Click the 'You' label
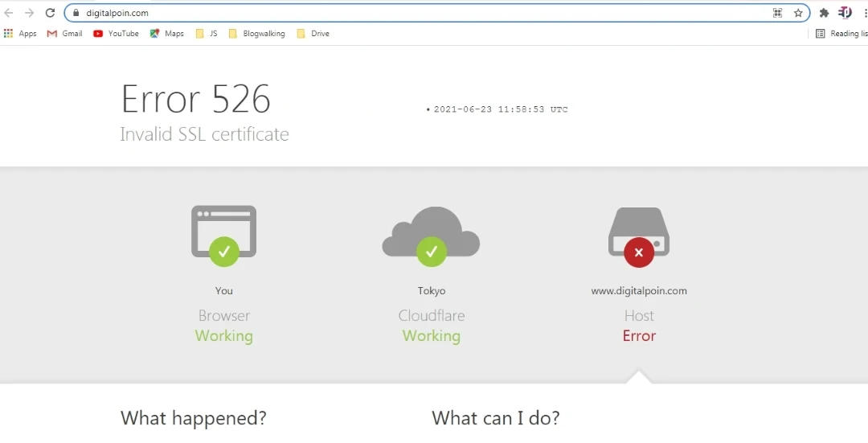 [223, 291]
